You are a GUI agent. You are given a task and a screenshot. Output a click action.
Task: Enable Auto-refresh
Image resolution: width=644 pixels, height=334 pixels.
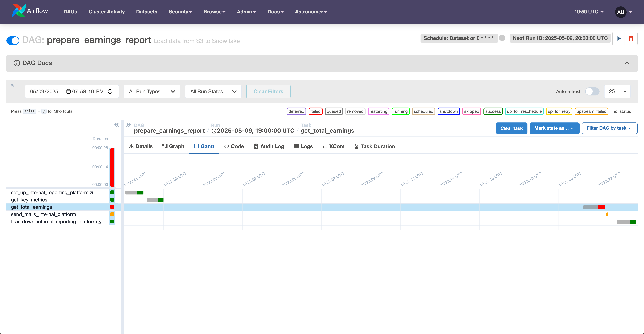(x=592, y=91)
